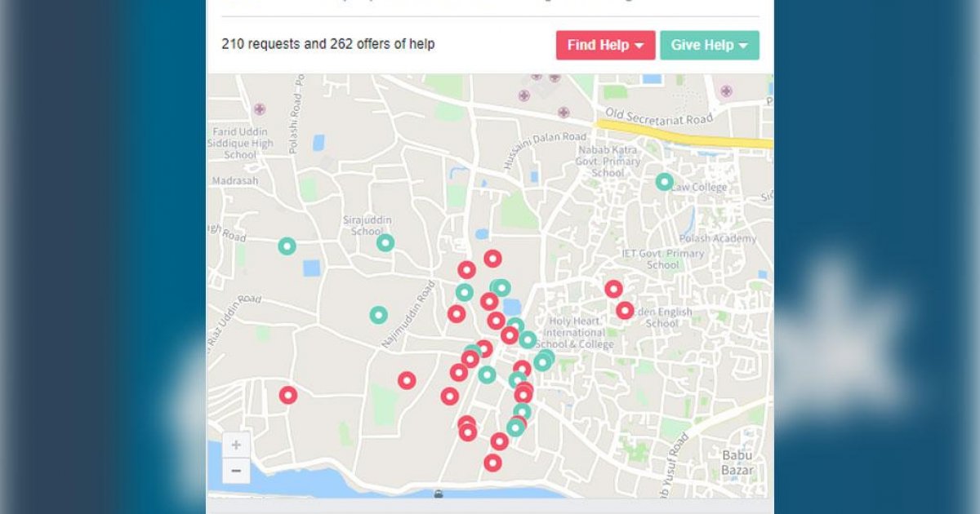The height and width of the screenshot is (514, 980).
Task: Click the red request marker near Eden English School
Action: pos(626,311)
